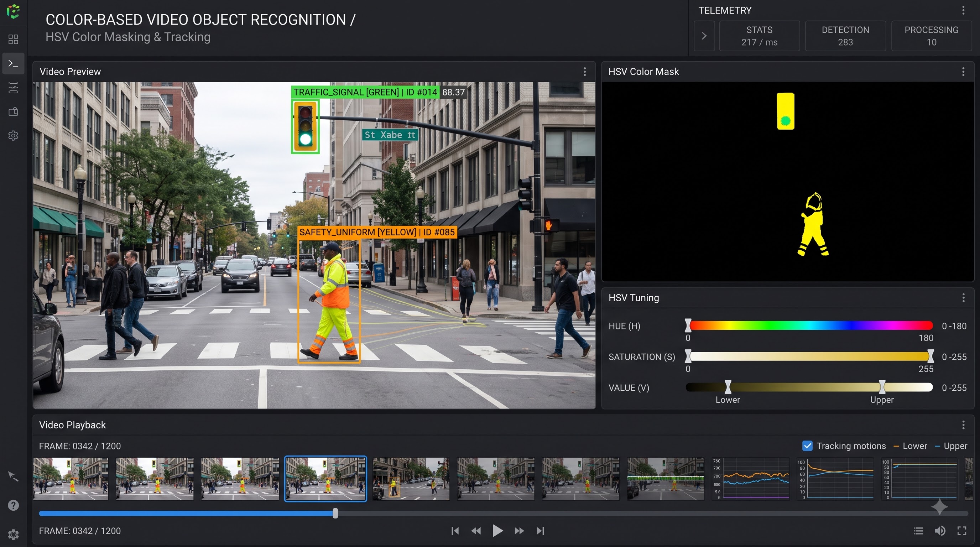Click the Saturation upper slider handle

(931, 356)
